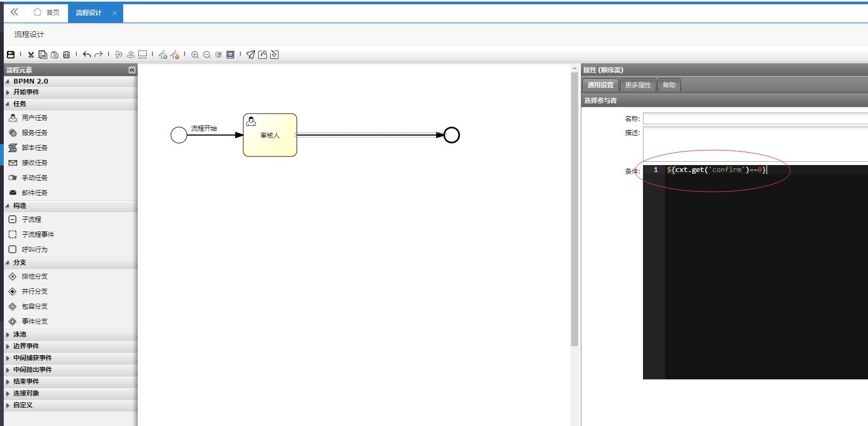Collapse the 流程元素 panel

pos(132,70)
